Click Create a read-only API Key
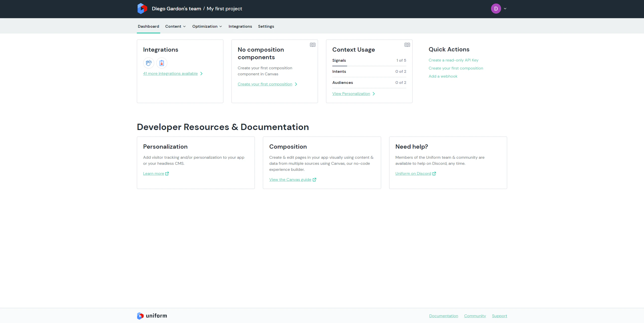Screen dimensions: 644x323 coord(453,60)
